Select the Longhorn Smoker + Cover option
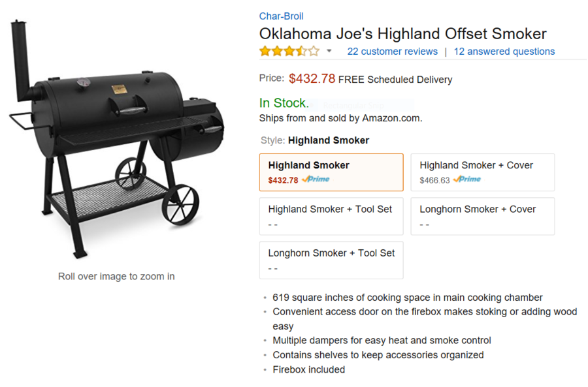Screen dimensions: 588x387 click(x=482, y=216)
